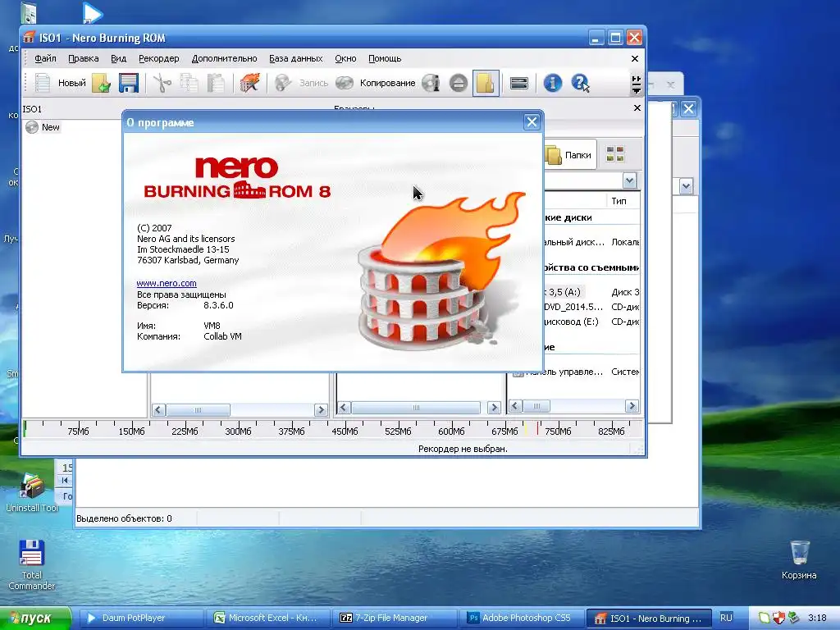Click the Paste clipboard icon
840x630 pixels.
point(216,83)
